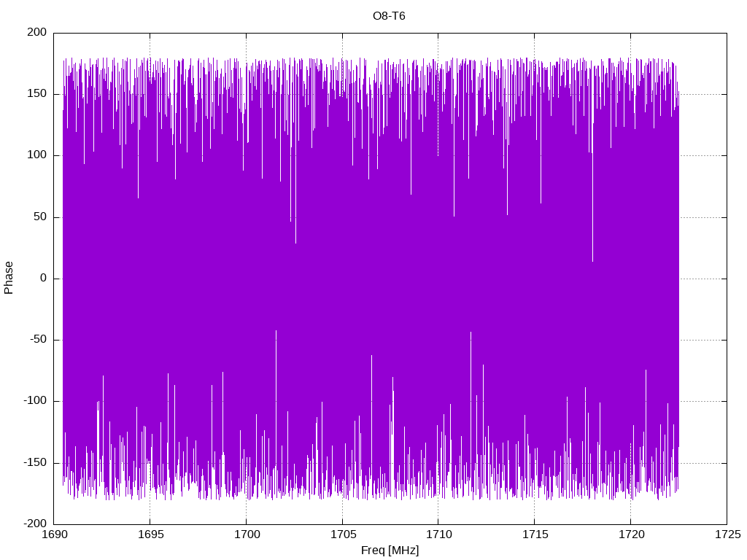Select the Freq [MHz] x-axis label
Viewport: 747px width, 560px height.
point(390,551)
